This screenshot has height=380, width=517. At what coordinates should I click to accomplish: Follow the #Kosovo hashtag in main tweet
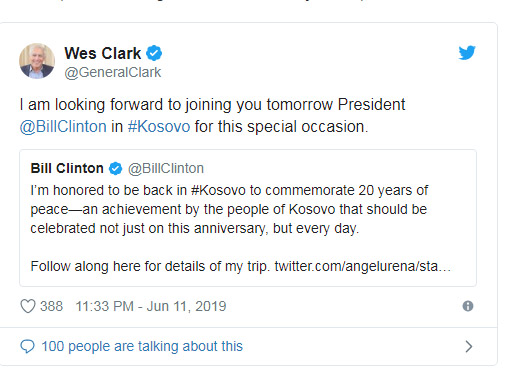coord(159,127)
